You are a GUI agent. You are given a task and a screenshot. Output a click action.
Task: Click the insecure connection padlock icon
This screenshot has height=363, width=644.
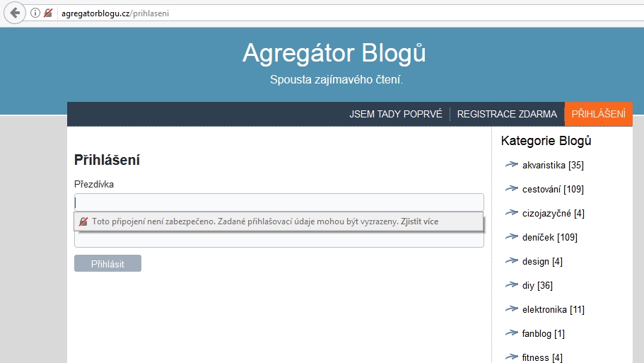click(x=48, y=13)
